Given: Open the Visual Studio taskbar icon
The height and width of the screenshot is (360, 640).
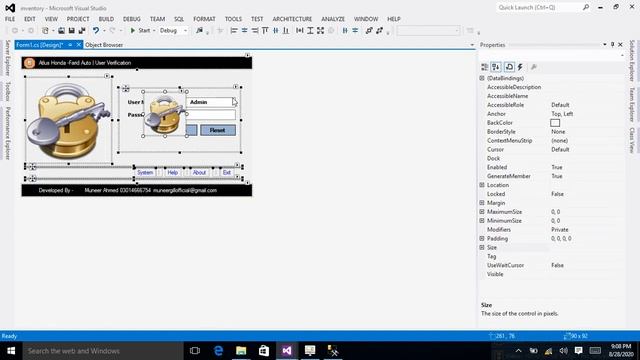Looking at the screenshot, I should (x=287, y=351).
